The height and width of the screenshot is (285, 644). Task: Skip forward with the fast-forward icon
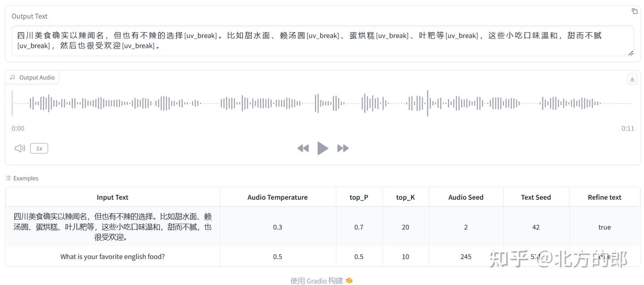tap(343, 148)
